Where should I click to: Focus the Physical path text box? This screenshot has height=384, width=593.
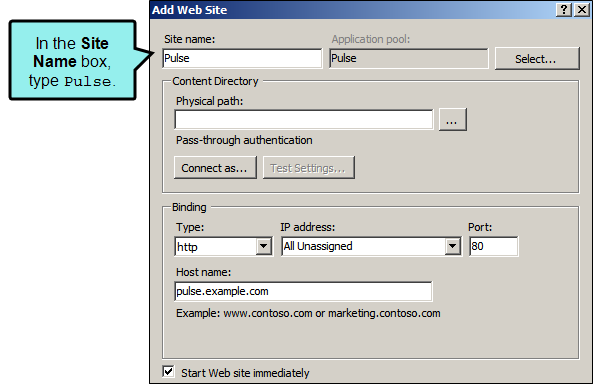tap(304, 120)
